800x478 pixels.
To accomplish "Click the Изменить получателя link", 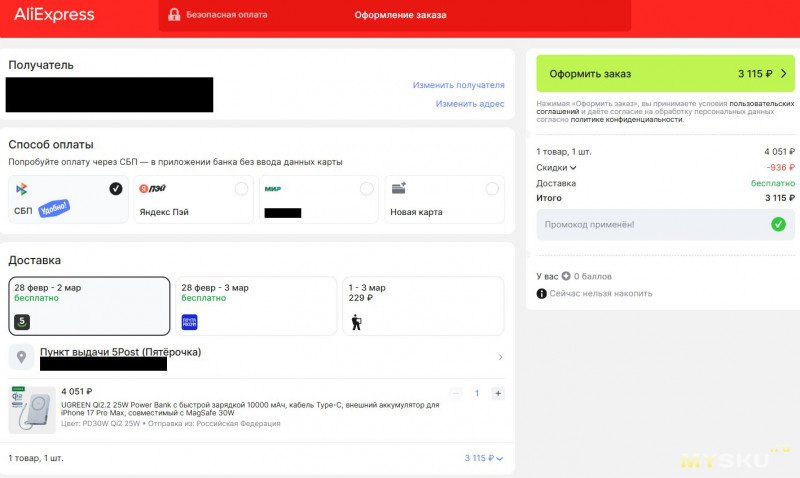I will [458, 85].
